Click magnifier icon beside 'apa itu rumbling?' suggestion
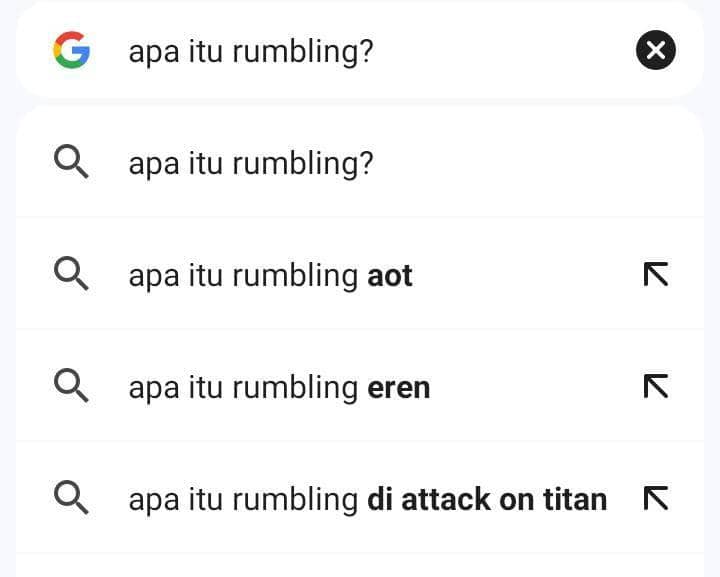This screenshot has height=577, width=720. tap(71, 162)
